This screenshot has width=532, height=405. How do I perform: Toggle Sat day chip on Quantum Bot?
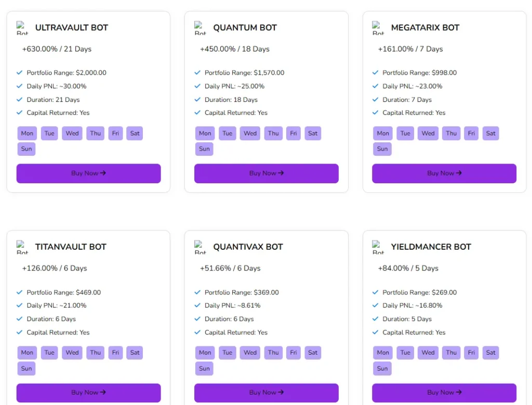click(313, 133)
